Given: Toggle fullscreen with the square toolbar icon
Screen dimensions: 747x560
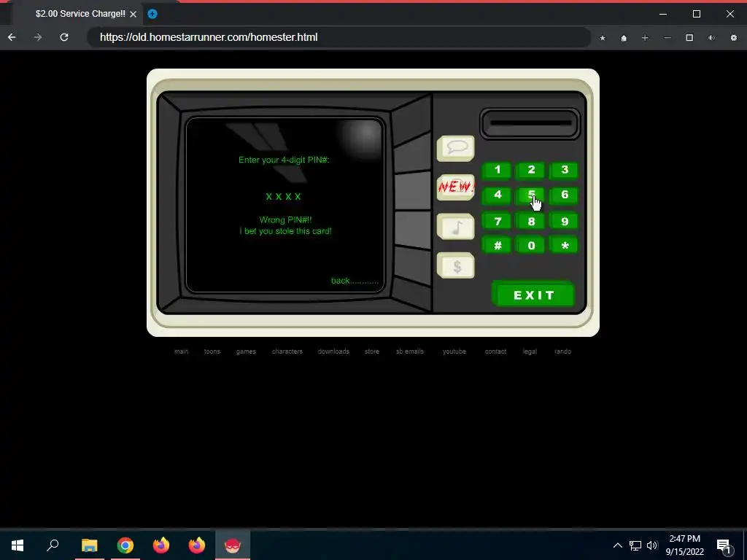Looking at the screenshot, I should [x=689, y=38].
